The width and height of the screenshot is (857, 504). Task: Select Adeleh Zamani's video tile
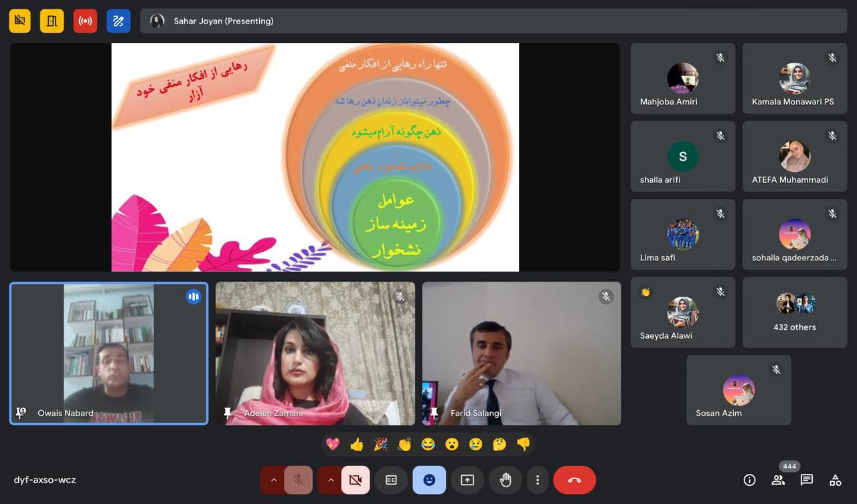(x=315, y=353)
